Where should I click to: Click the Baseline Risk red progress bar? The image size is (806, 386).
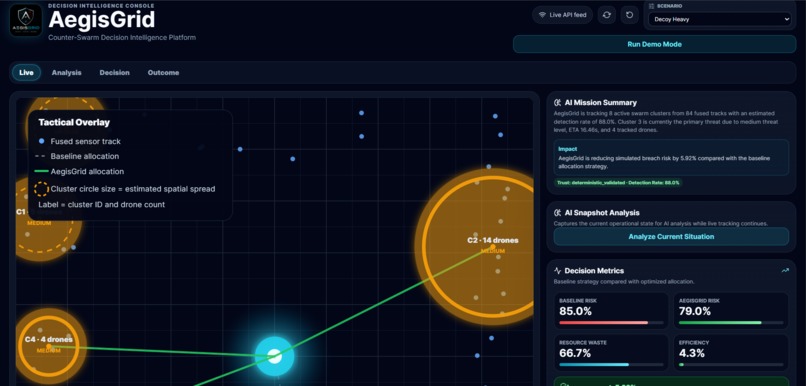pos(611,323)
